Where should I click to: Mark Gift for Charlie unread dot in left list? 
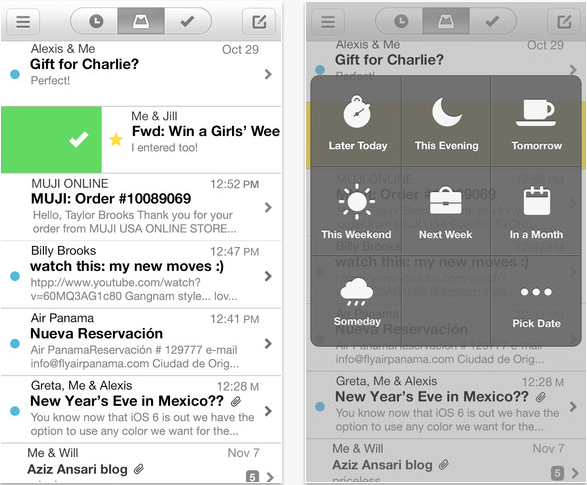tap(15, 74)
